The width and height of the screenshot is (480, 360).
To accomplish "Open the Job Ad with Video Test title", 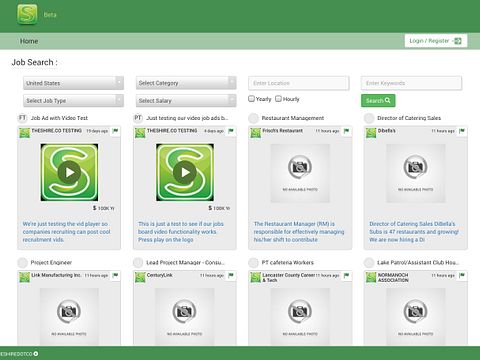I will (x=59, y=118).
